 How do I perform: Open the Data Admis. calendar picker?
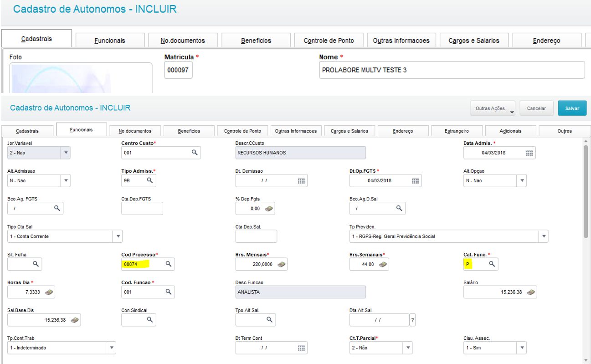point(529,153)
